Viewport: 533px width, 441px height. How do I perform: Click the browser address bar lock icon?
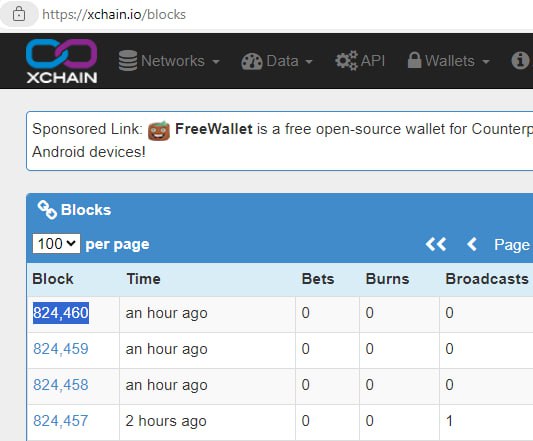pyautogui.click(x=19, y=14)
